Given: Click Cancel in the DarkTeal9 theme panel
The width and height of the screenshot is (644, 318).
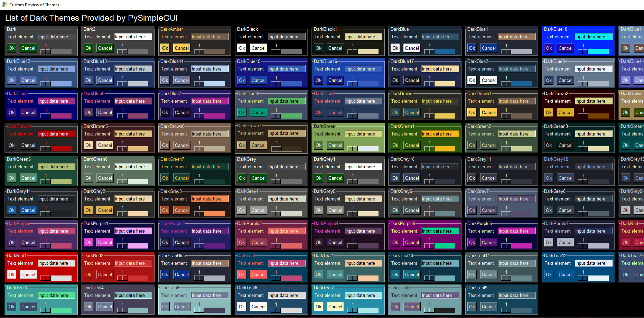Looking at the screenshot, I should [x=488, y=307].
